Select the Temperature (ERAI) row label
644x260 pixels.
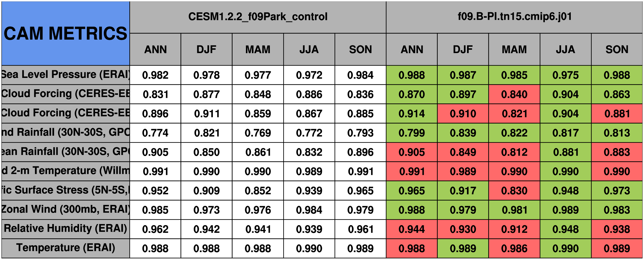[x=66, y=248]
